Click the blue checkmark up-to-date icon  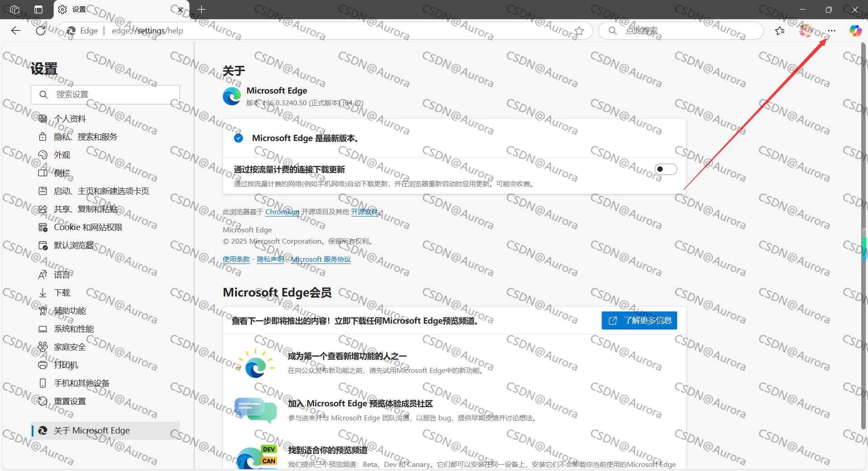point(239,138)
